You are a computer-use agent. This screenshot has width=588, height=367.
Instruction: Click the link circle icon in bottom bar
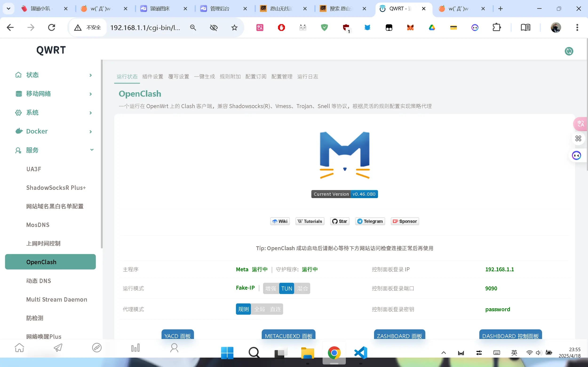pos(97,347)
